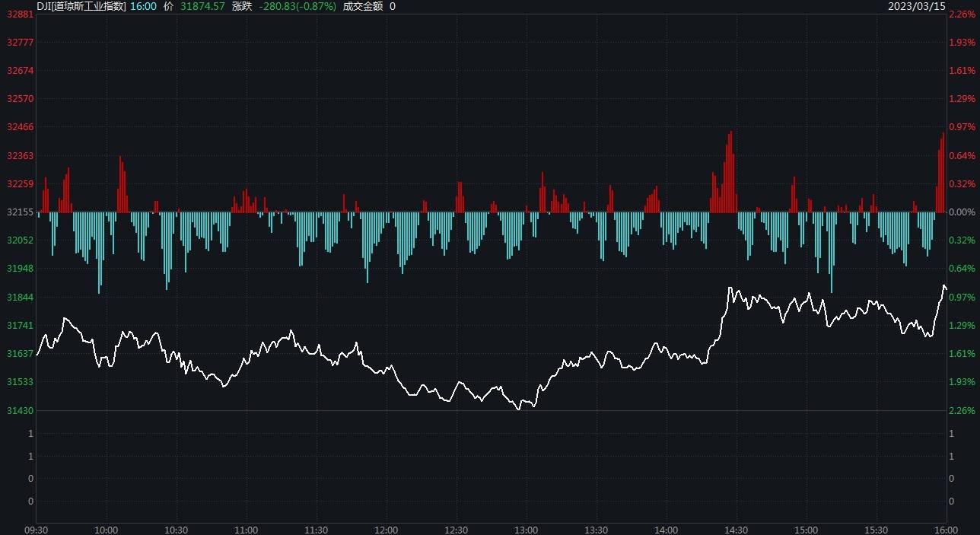980x535 pixels.
Task: Click the 16:00 time readout in header
Action: [143, 6]
